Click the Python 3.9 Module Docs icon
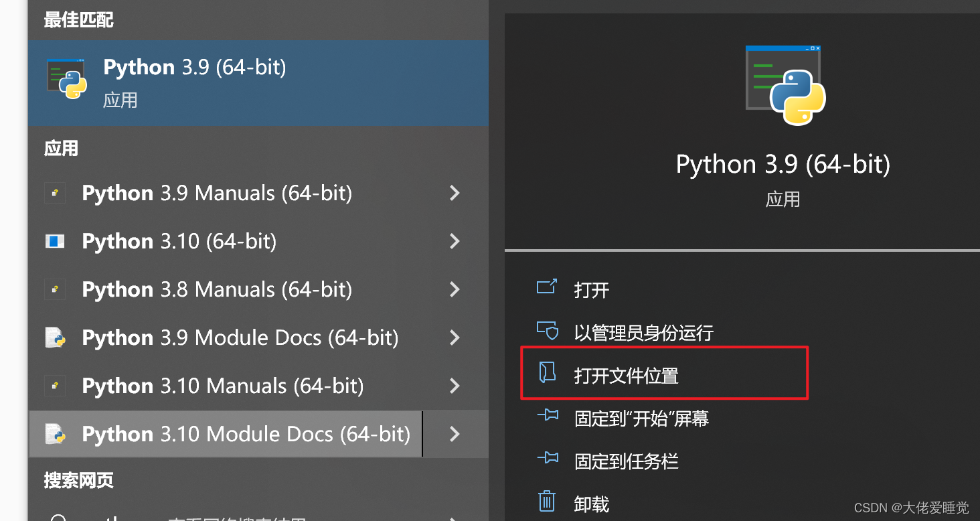 [x=55, y=338]
